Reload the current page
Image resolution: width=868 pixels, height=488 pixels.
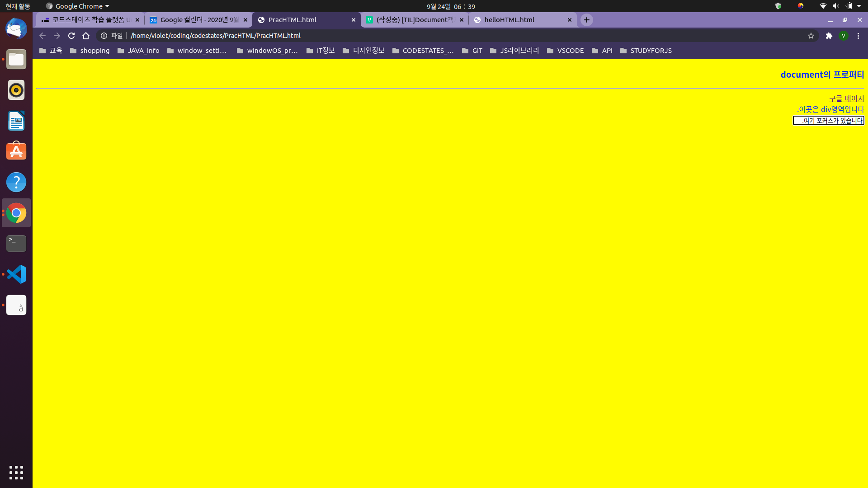(x=71, y=36)
